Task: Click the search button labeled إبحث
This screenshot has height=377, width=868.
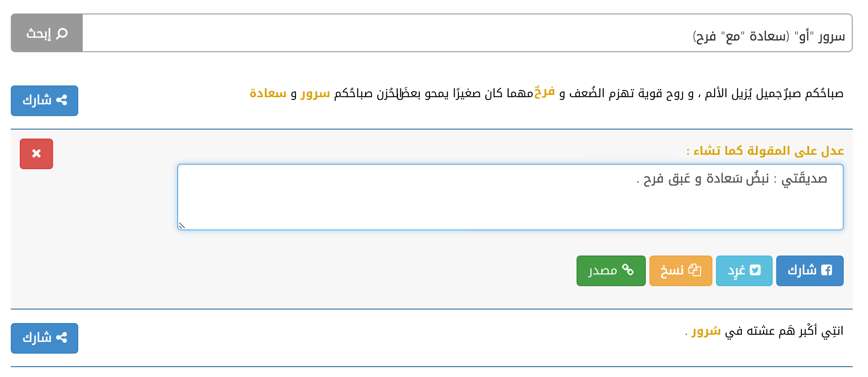Action: pos(47,33)
